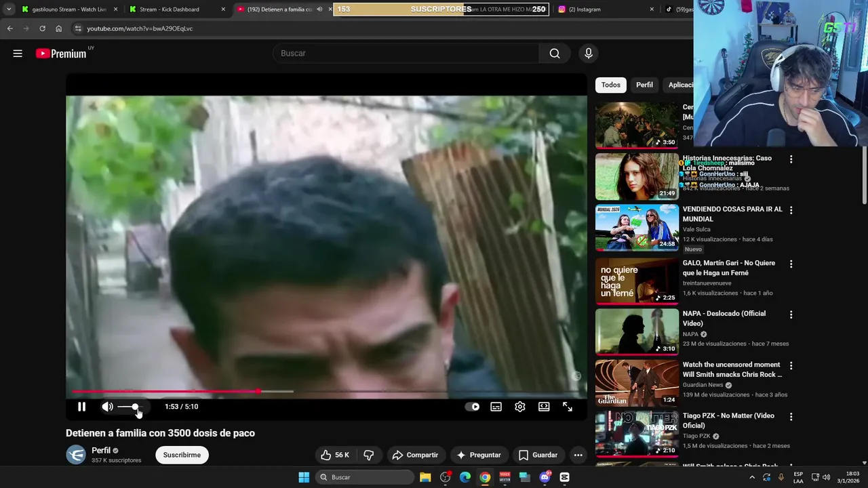This screenshot has width=868, height=488.
Task: Close the gastilouno Stream tab
Action: [115, 9]
